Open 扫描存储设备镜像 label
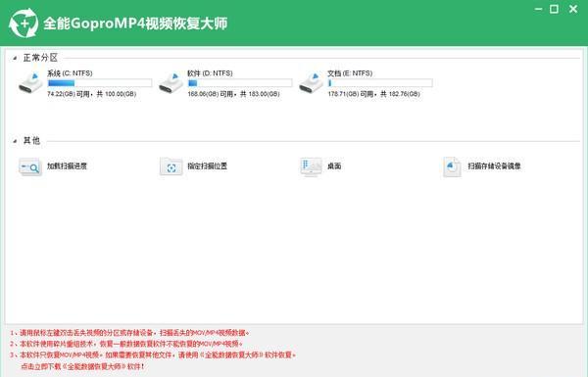 [x=494, y=166]
